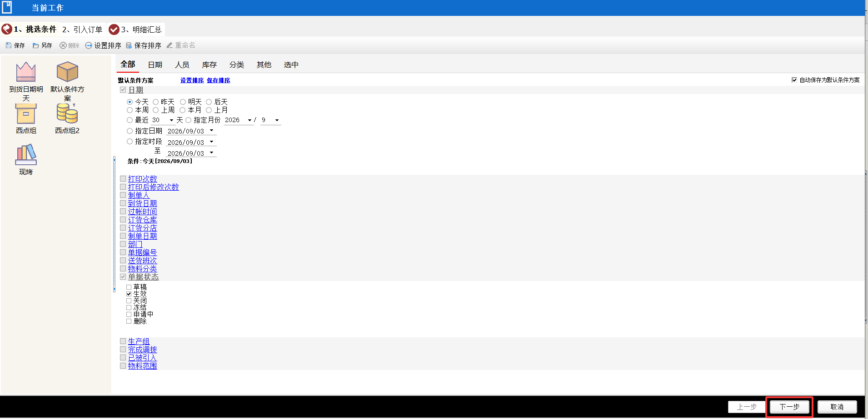Enable the 到货日期 checkbox
The width and height of the screenshot is (868, 419).
(x=123, y=203)
